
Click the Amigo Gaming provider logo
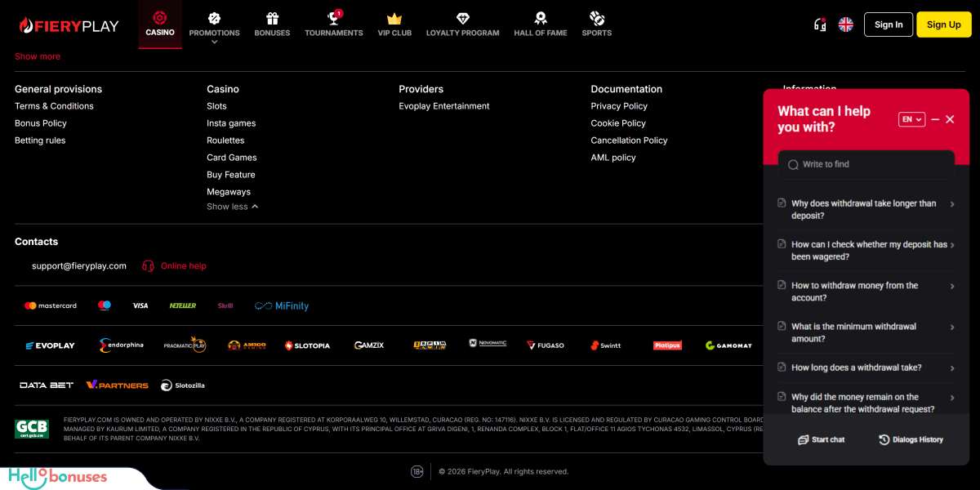247,345
